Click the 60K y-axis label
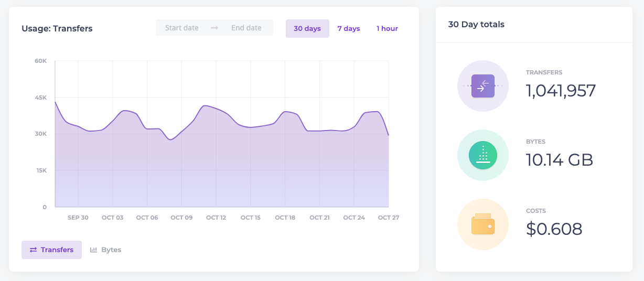This screenshot has height=281, width=644. point(41,61)
